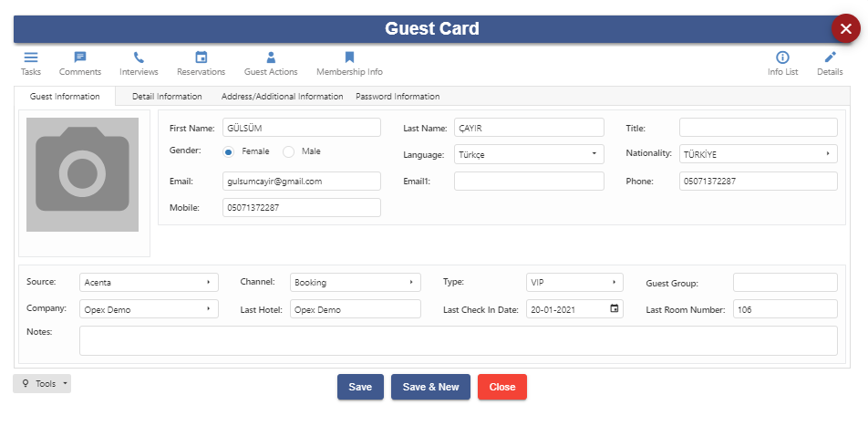Open the Tools dropdown menu

tap(42, 383)
